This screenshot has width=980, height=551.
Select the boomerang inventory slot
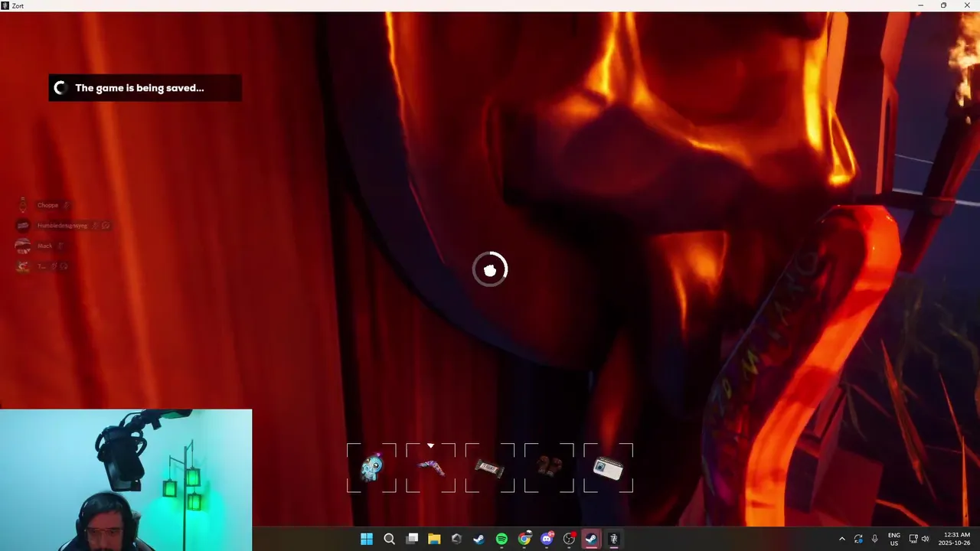(x=430, y=468)
